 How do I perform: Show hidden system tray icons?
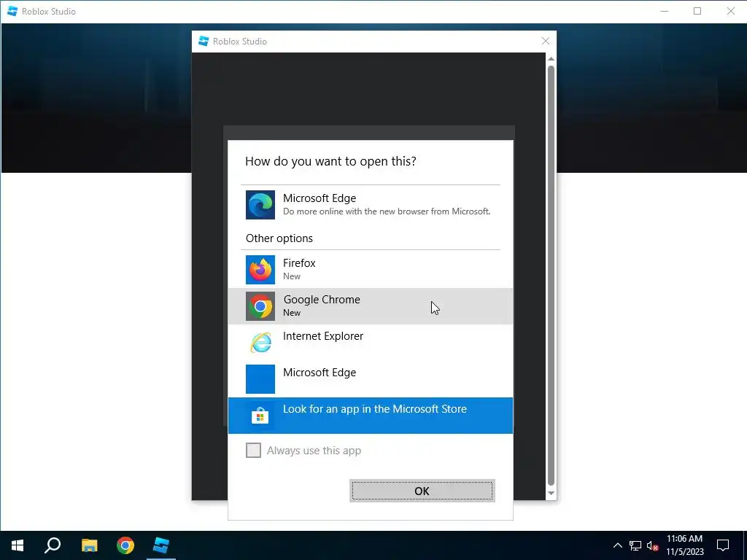617,545
